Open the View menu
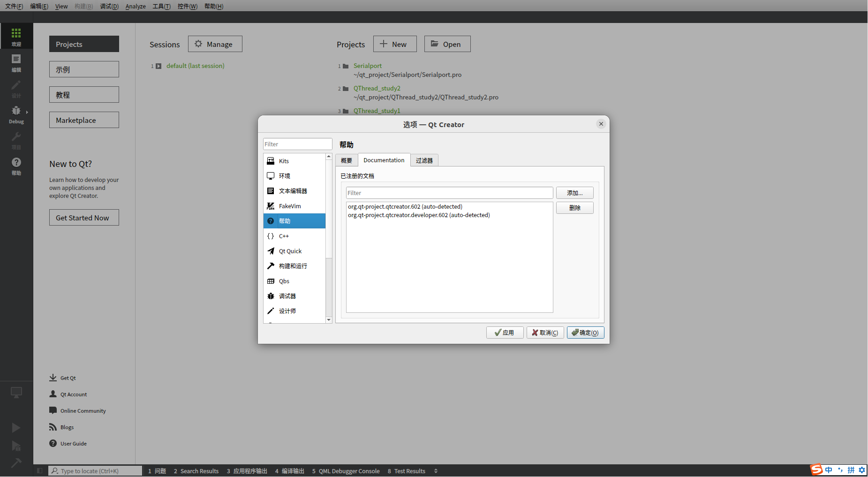This screenshot has height=477, width=868. pyautogui.click(x=61, y=6)
